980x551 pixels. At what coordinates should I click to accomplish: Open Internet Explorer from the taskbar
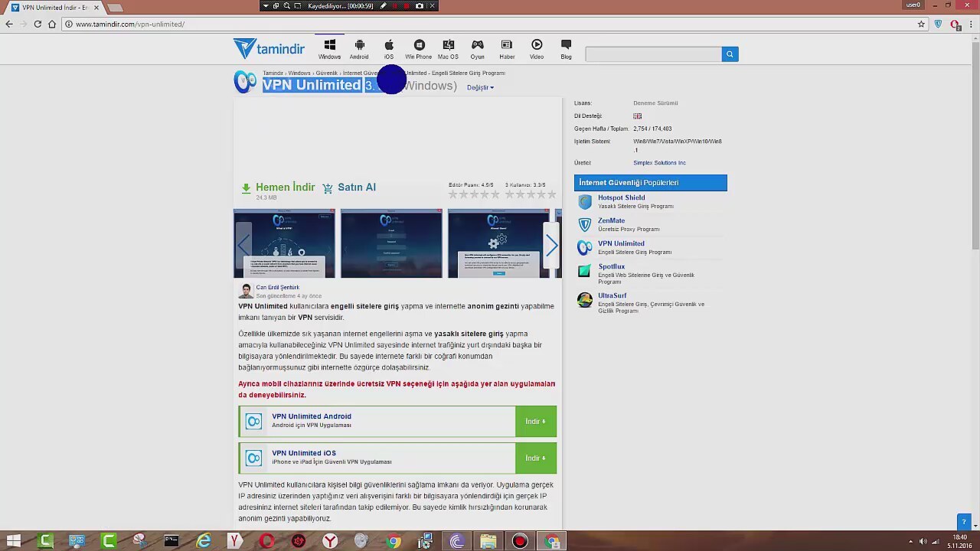pos(204,541)
